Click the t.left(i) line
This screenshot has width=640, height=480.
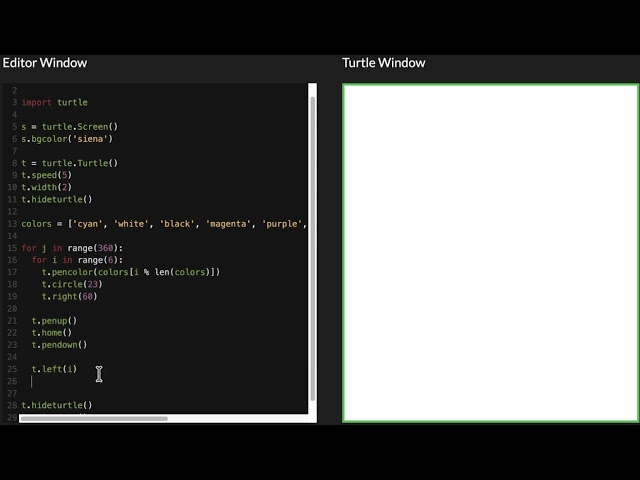click(x=54, y=369)
